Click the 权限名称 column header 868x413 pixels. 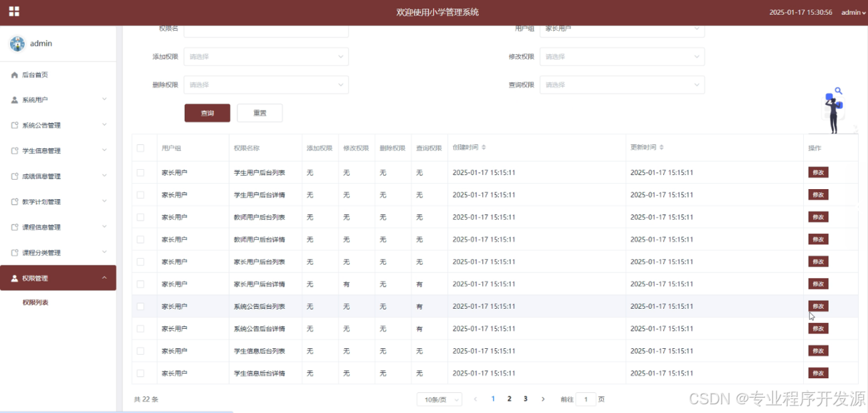coord(247,148)
